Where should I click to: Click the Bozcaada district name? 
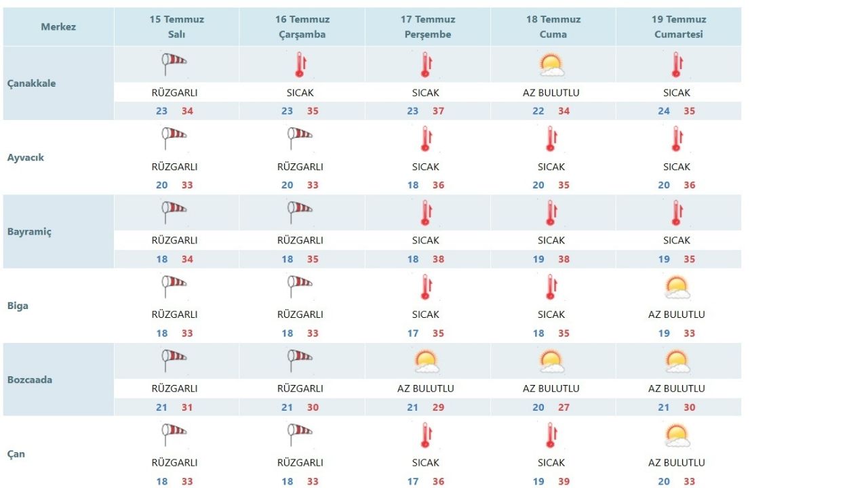click(x=30, y=380)
